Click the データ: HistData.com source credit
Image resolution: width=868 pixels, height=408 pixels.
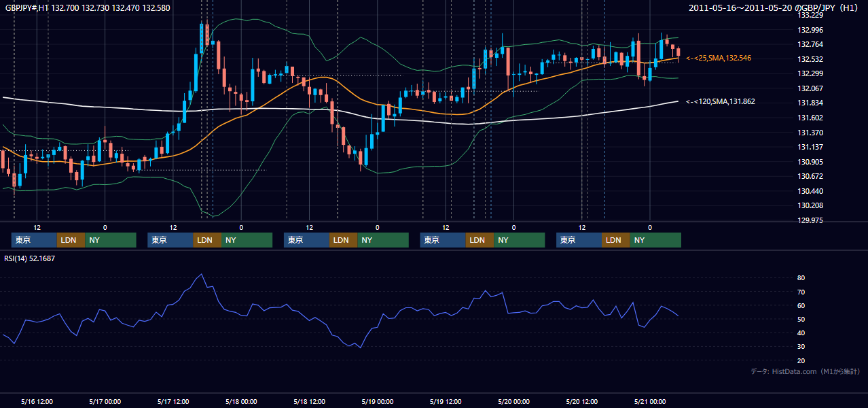point(806,371)
